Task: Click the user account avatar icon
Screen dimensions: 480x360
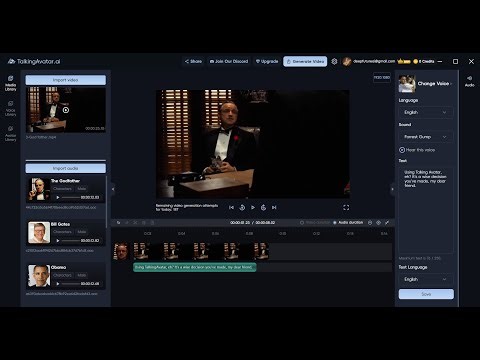Action: pyautogui.click(x=347, y=61)
